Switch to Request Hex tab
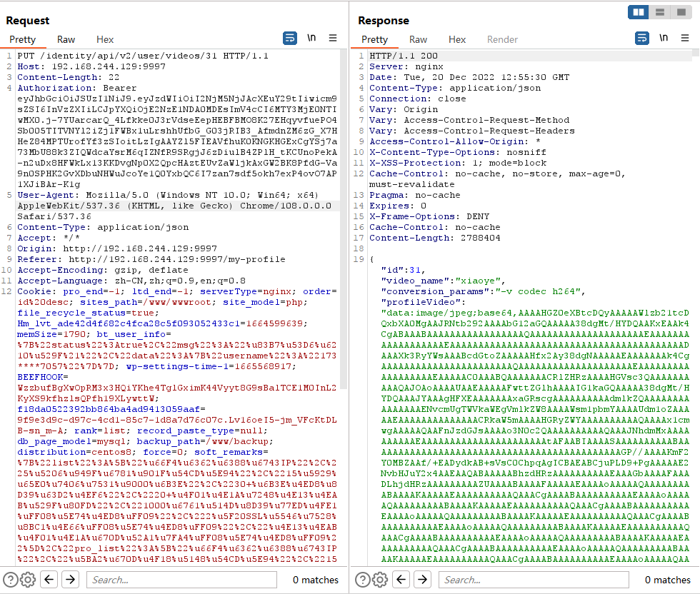 [x=105, y=40]
